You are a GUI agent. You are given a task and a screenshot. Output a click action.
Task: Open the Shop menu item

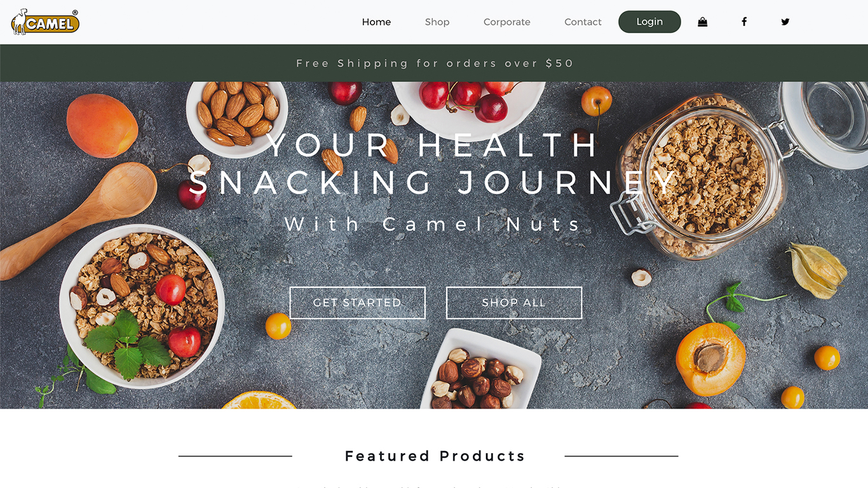click(x=437, y=22)
